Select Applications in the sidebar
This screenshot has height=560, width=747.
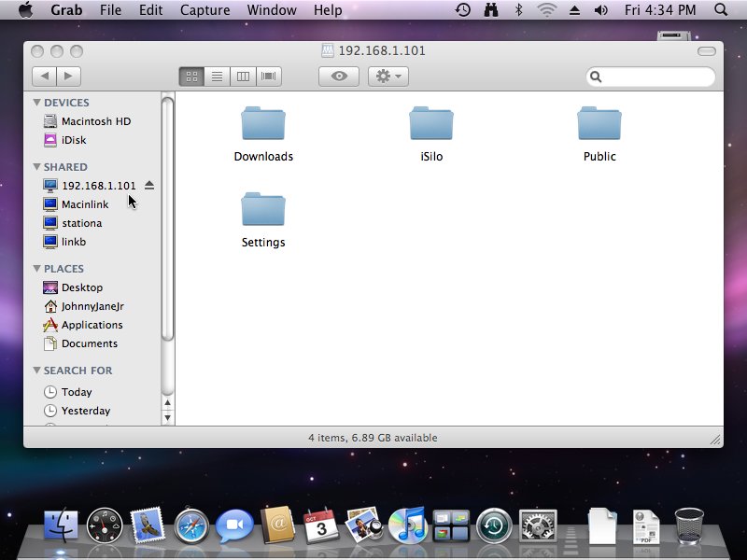(92, 325)
